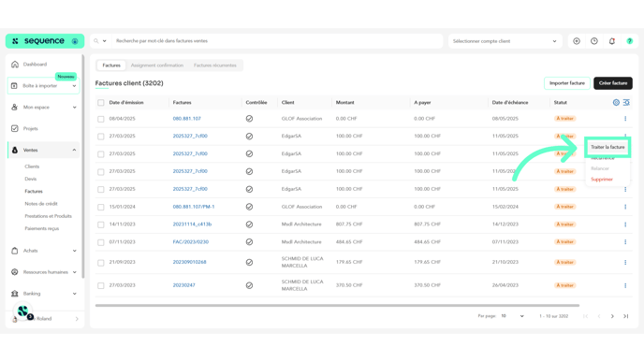This screenshot has height=362, width=644.
Task: Expand the Achats section
Action: (44, 251)
